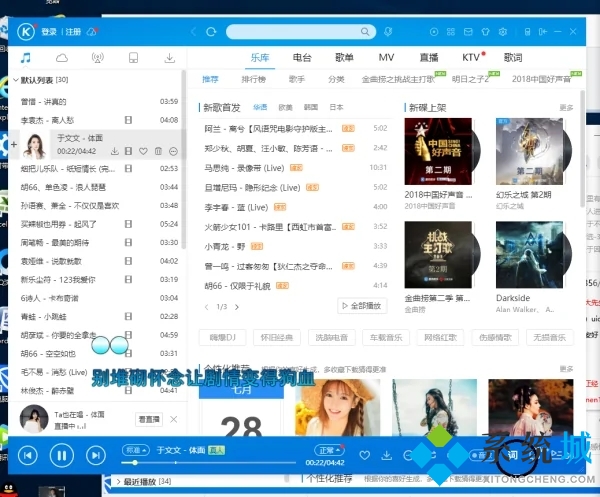Collapse the 默认列表 playlist group
This screenshot has width=600, height=497.
13,80
